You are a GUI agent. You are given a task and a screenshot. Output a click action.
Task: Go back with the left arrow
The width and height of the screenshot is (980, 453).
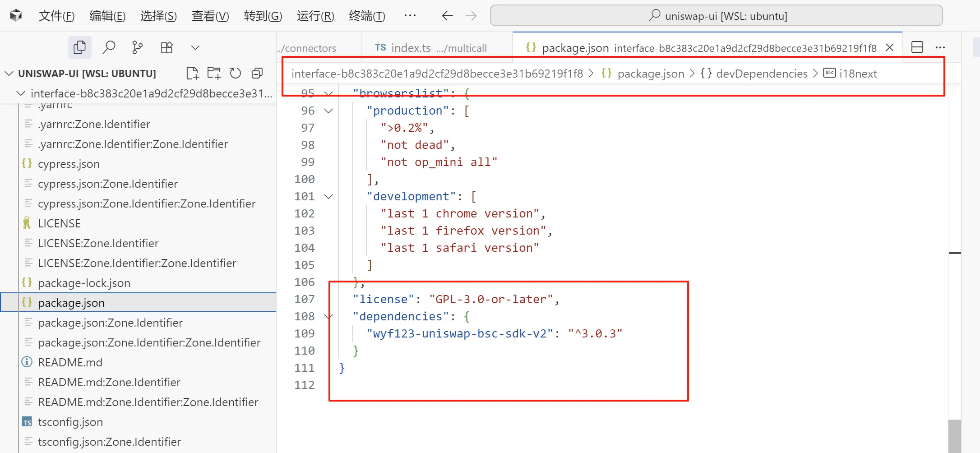[x=447, y=16]
